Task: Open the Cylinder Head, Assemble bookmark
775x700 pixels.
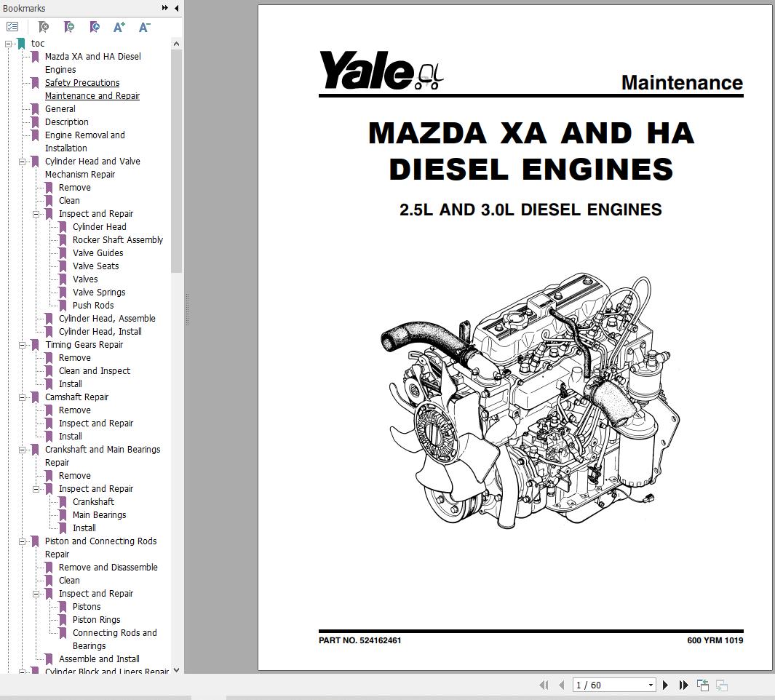Action: pyautogui.click(x=107, y=319)
